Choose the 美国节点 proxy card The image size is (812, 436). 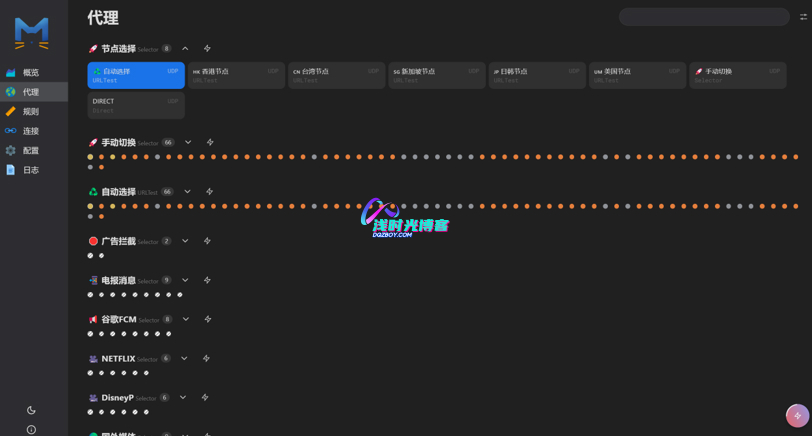coord(637,76)
